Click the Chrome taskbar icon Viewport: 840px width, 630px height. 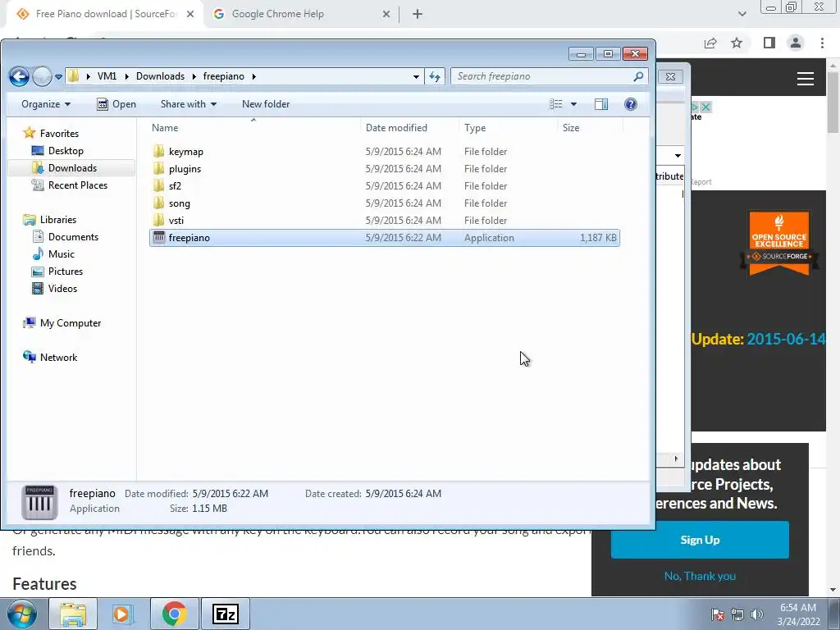click(x=174, y=614)
